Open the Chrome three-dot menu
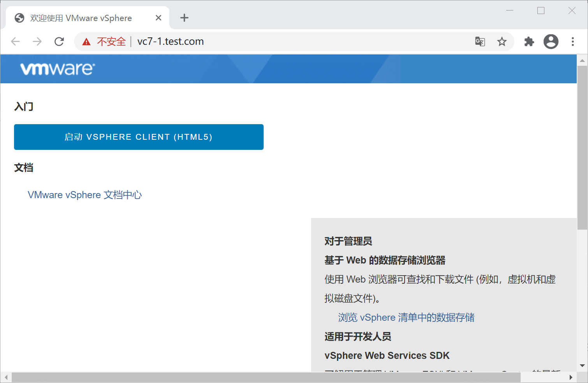Screen dimensions: 588x383 (x=573, y=42)
